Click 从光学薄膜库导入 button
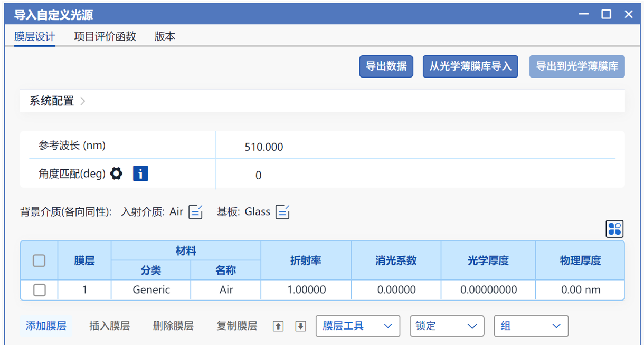Screen dimensions: 644x348 point(470,67)
